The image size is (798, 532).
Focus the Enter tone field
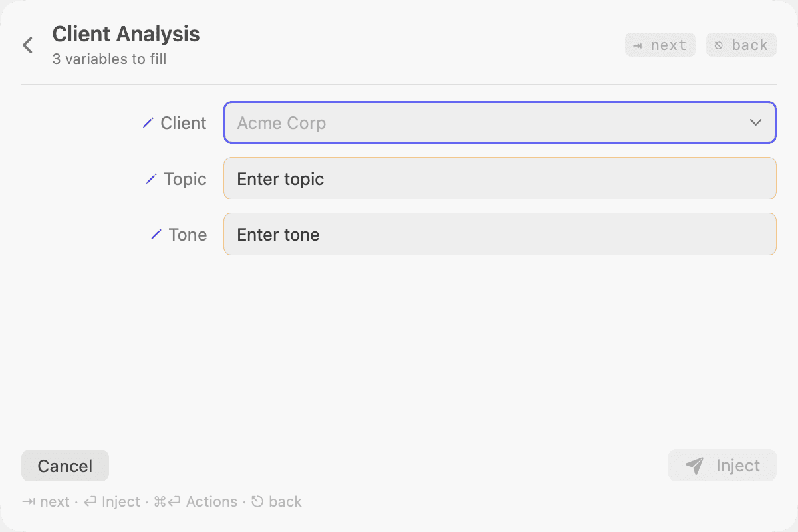pos(500,234)
